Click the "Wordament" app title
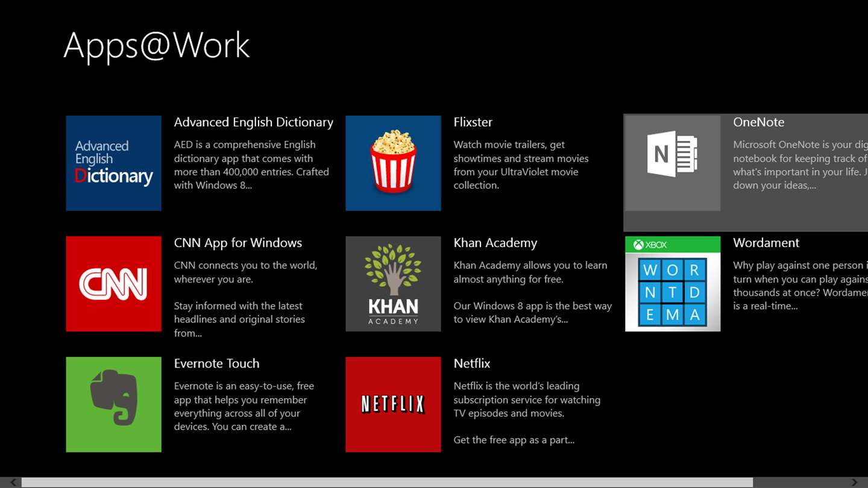The height and width of the screenshot is (488, 868). pos(766,243)
